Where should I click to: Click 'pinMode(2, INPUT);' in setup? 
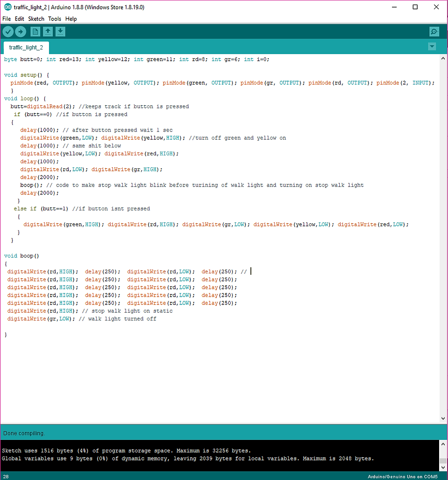[406, 83]
